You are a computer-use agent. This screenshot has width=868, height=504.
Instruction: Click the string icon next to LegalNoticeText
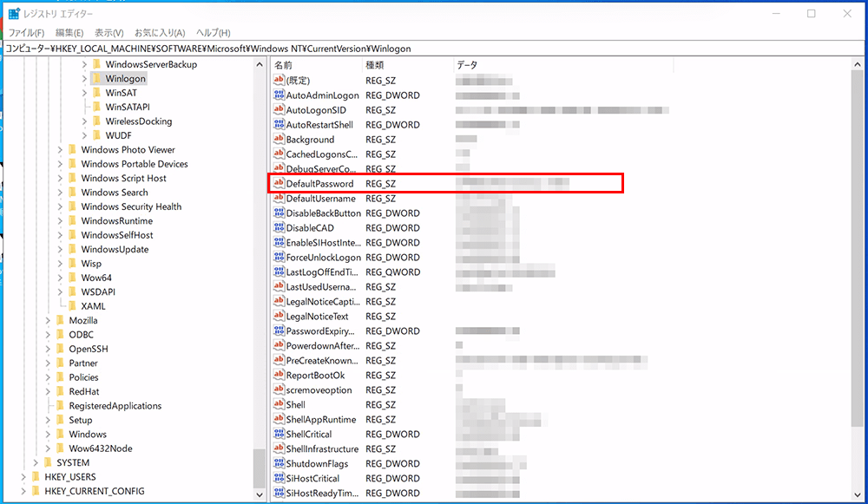(279, 316)
